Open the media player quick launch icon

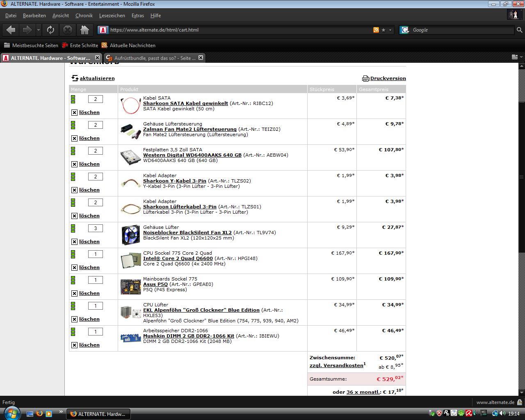click(x=49, y=414)
